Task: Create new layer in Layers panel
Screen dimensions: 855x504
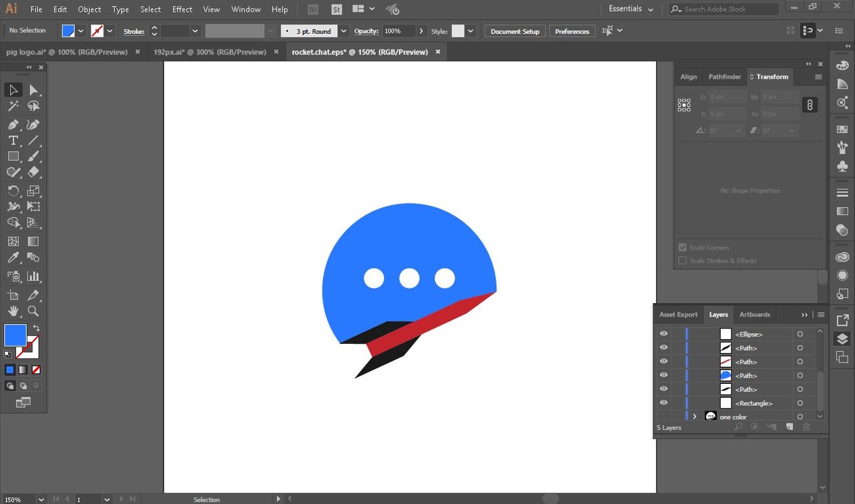Action: [789, 427]
